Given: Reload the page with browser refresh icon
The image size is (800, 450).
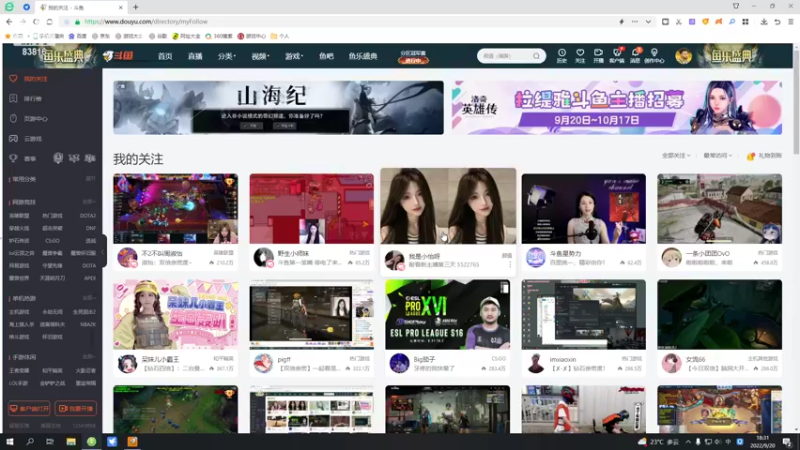Looking at the screenshot, I should click(36, 21).
